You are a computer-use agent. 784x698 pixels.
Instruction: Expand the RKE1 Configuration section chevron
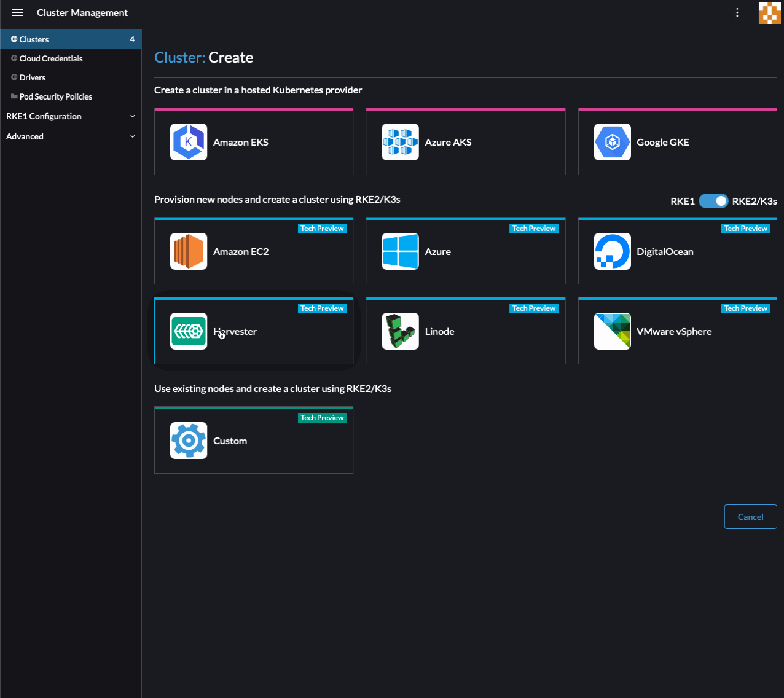pos(133,116)
